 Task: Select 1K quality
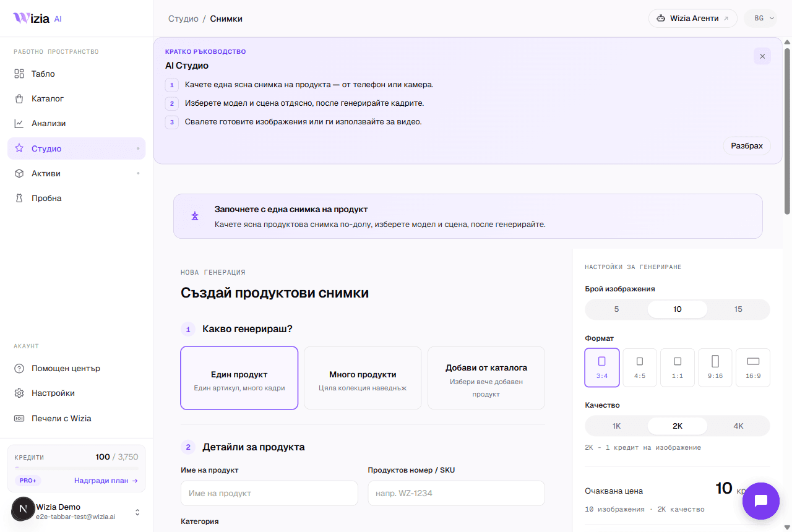(616, 426)
